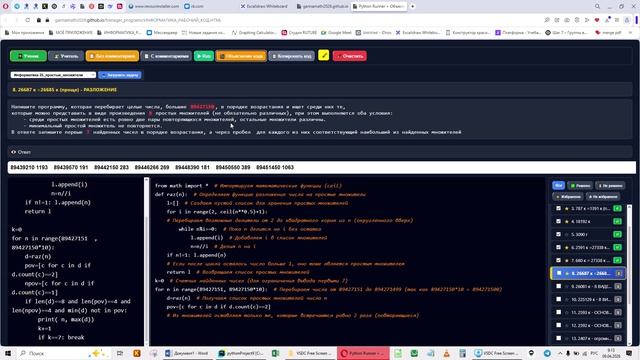
Task: Uncheck the checkbox for task 4
Action: coord(559,221)
